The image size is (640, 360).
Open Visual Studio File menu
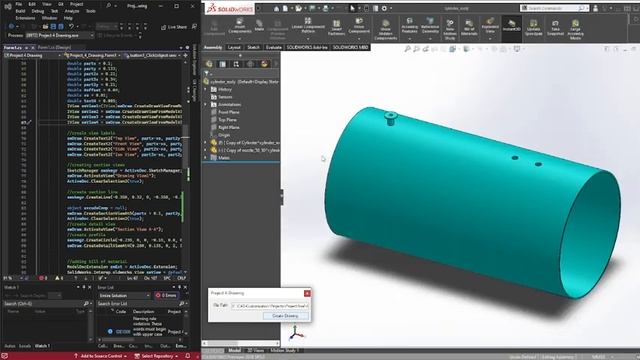pos(19,4)
